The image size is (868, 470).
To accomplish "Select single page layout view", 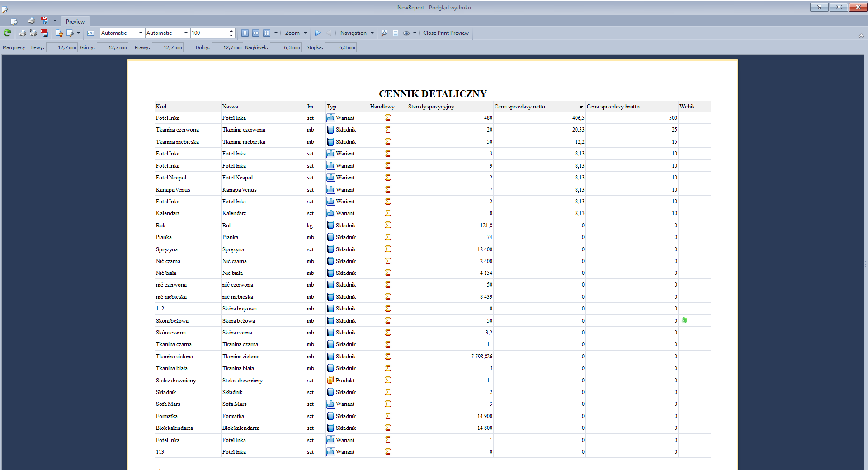I will pos(245,33).
